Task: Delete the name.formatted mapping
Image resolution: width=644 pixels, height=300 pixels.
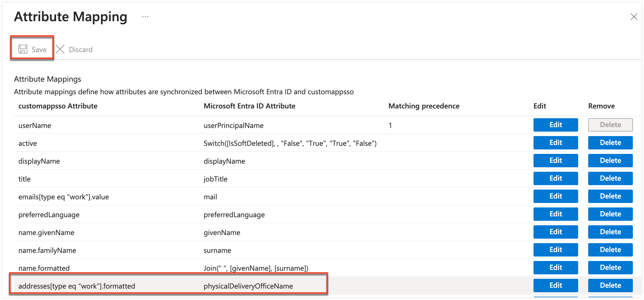Action: tap(610, 267)
